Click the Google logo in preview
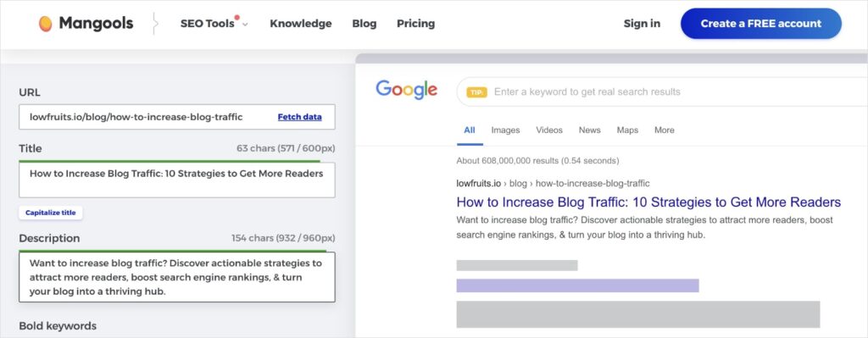868x338 pixels. [406, 90]
